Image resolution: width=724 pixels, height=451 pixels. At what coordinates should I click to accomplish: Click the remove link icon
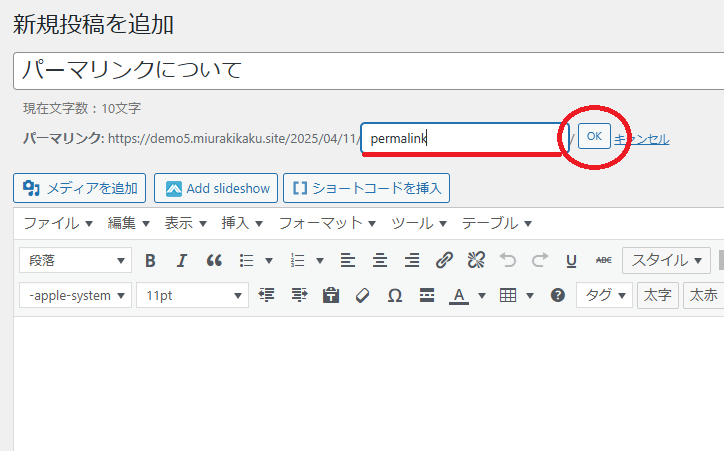coord(476,261)
